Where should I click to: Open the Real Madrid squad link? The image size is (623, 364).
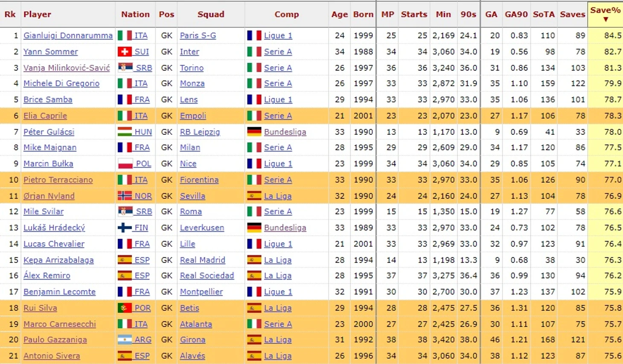coord(202,260)
